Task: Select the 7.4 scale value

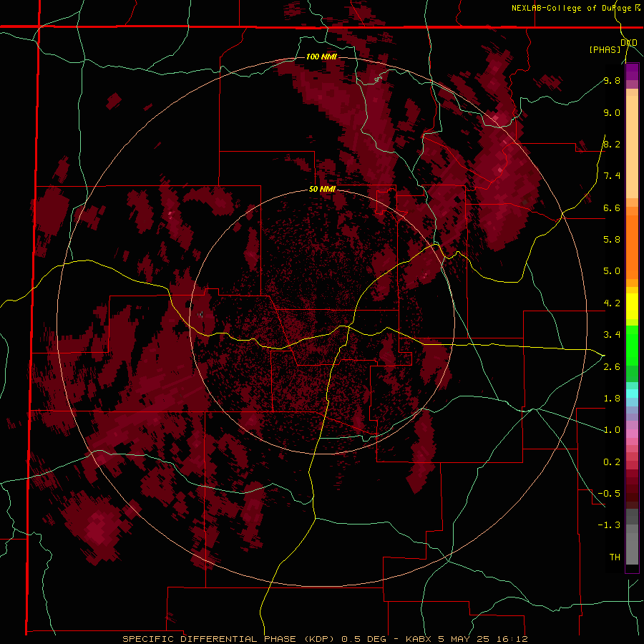Action: (612, 176)
